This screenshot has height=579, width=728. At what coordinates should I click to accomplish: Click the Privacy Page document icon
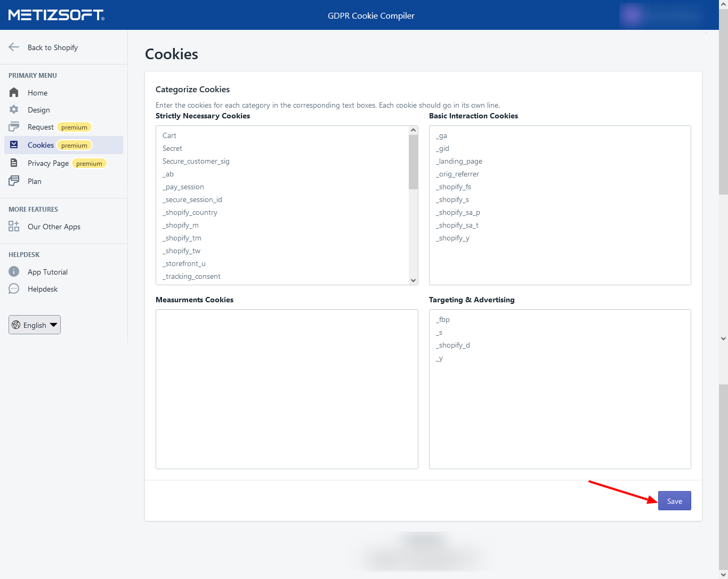[x=14, y=163]
